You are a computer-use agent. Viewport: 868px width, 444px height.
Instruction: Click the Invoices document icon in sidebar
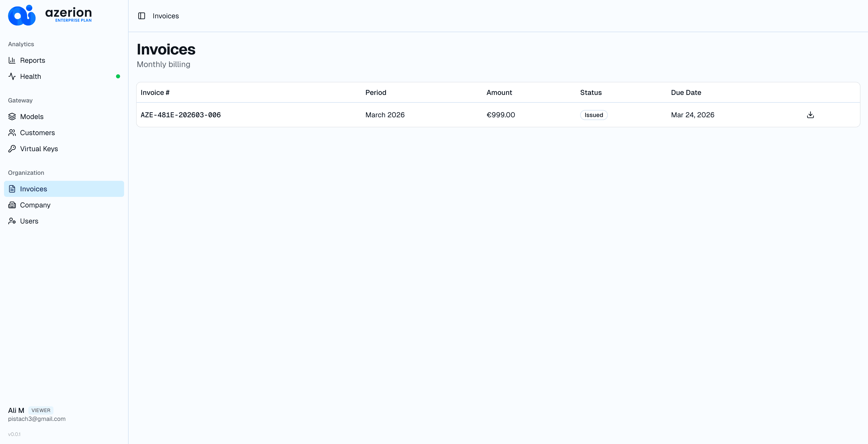pyautogui.click(x=12, y=189)
